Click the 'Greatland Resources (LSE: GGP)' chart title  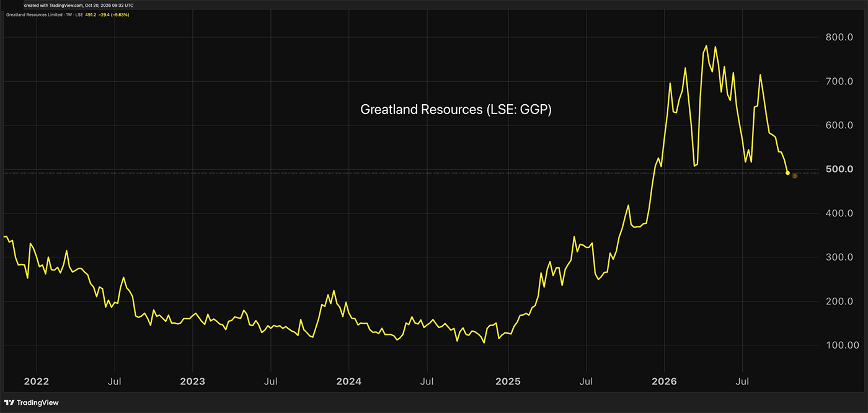(456, 110)
